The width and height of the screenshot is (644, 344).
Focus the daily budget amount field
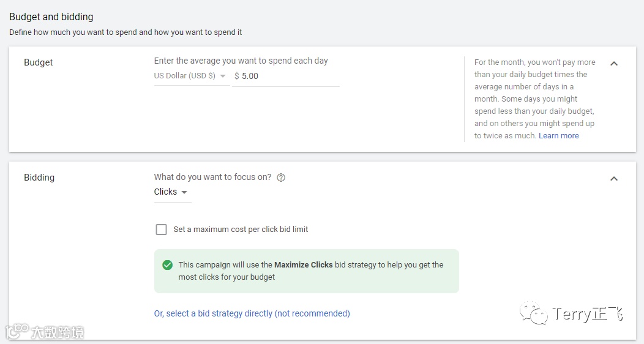(x=288, y=77)
